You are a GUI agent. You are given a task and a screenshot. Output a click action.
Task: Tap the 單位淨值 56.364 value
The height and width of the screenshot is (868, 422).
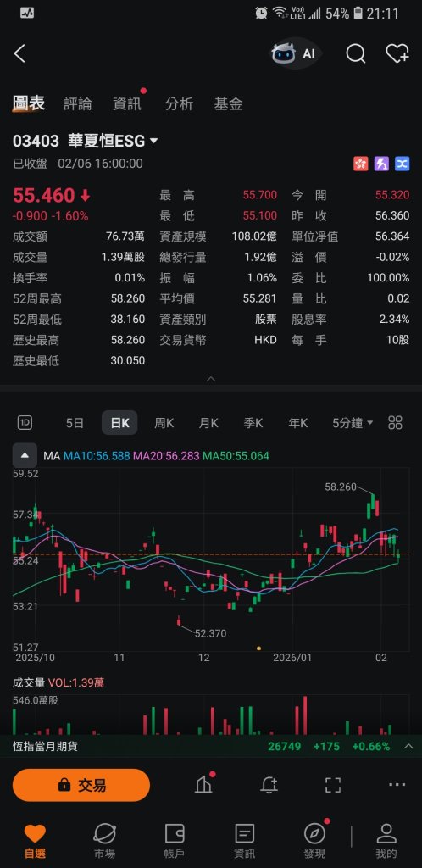pyautogui.click(x=392, y=236)
